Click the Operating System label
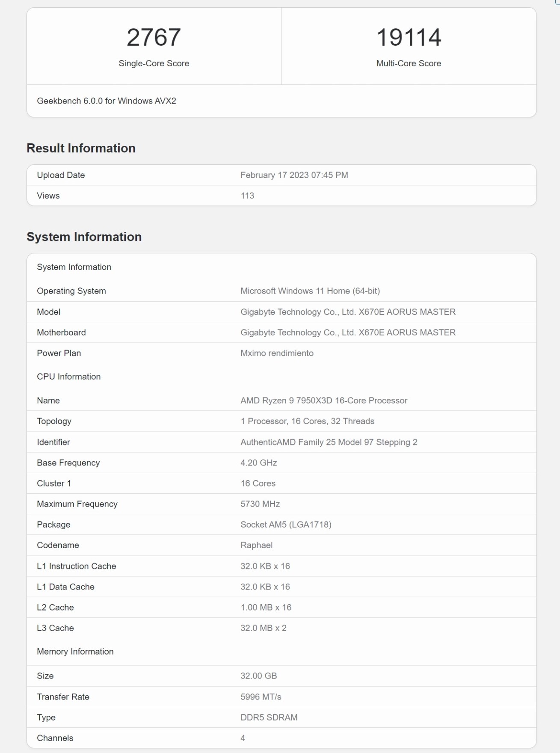 click(71, 291)
